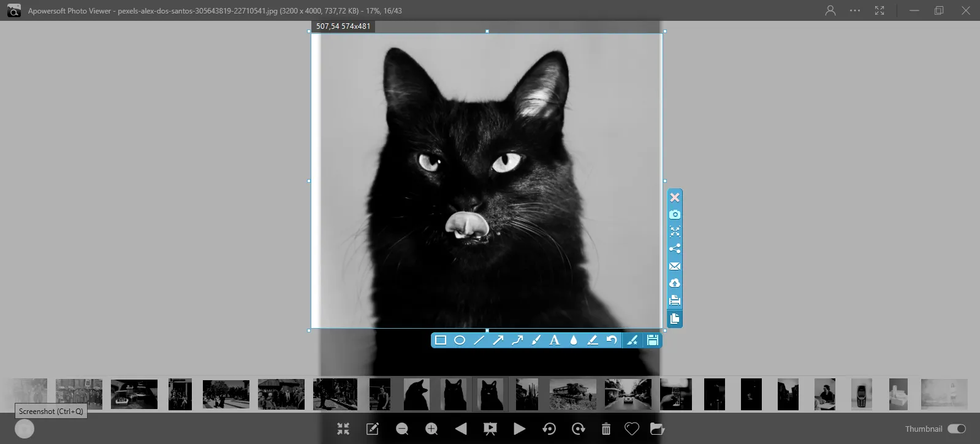The height and width of the screenshot is (444, 980).
Task: Undo the last annotation
Action: tap(612, 340)
